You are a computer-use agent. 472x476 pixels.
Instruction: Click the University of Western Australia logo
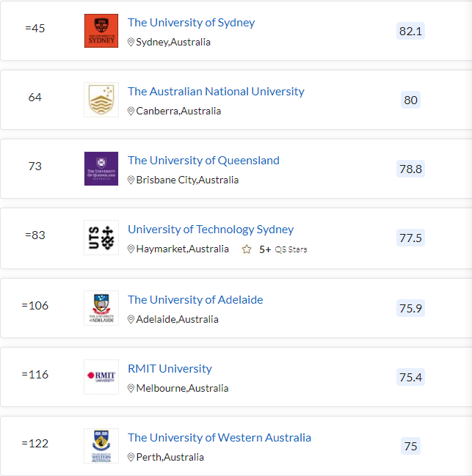pos(101,446)
